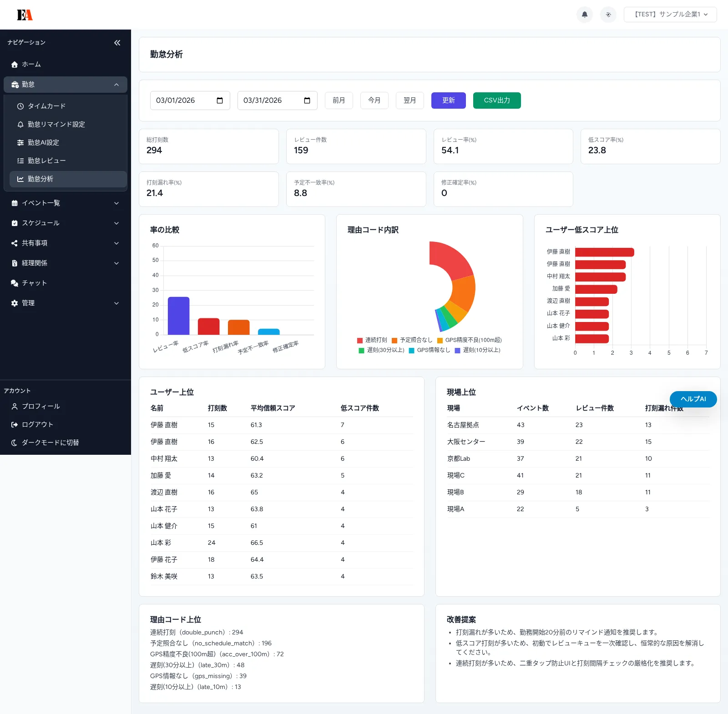This screenshot has height=714, width=728.
Task: Open the ヘルプAI floating button
Action: point(693,399)
